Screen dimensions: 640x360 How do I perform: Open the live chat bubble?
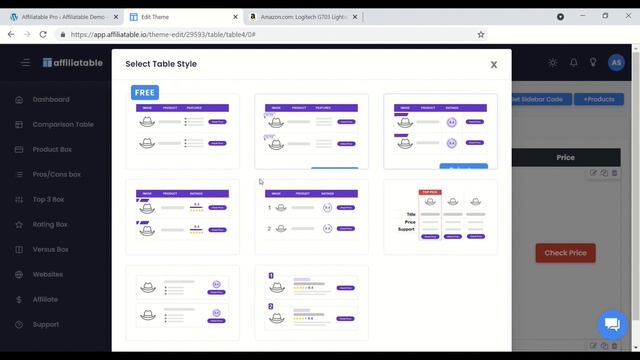click(x=612, y=325)
